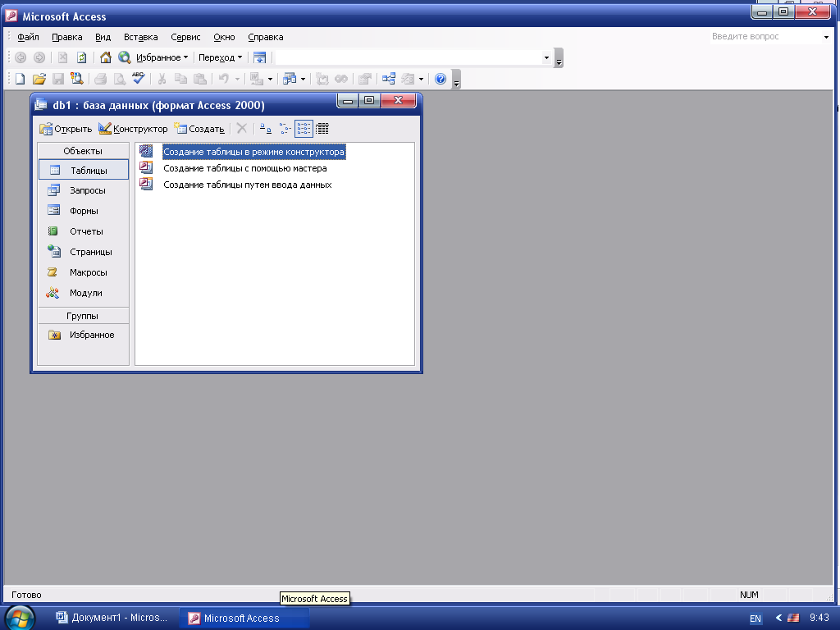Click the Print icon
This screenshot has width=840, height=630.
[x=100, y=79]
